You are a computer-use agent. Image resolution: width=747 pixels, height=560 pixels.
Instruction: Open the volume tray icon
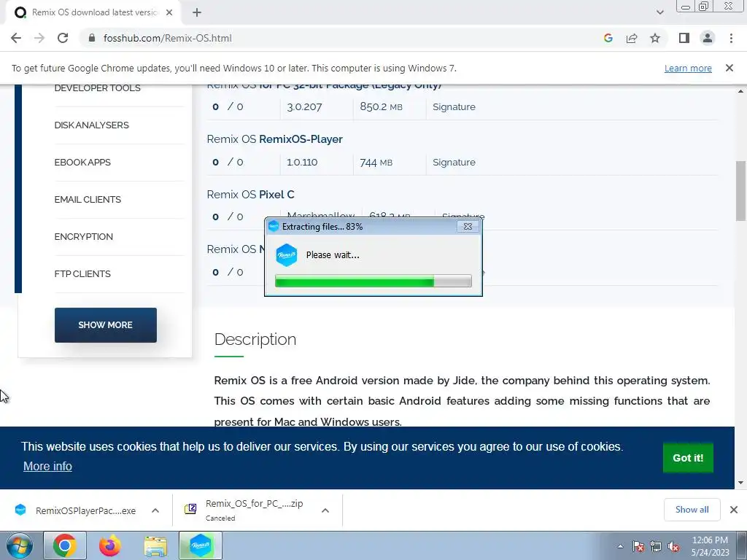673,547
